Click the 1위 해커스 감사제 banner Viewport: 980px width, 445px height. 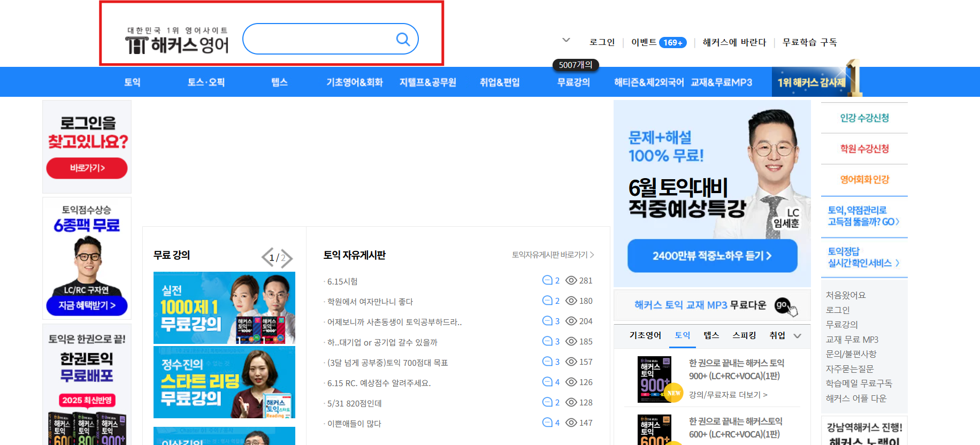816,82
